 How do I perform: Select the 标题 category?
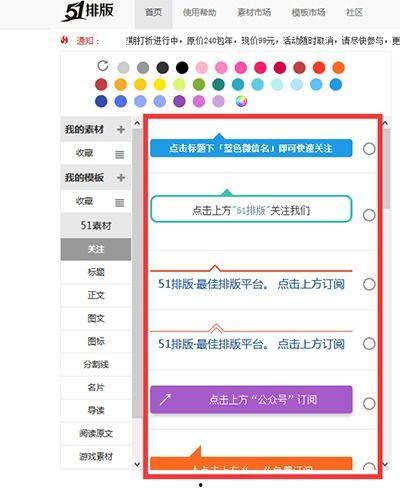[x=96, y=272]
